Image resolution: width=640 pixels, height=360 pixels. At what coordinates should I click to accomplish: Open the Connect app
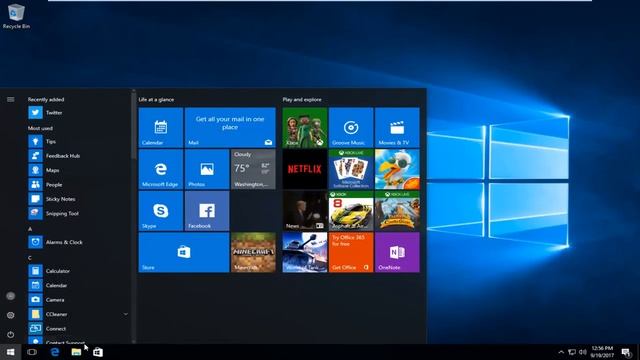coord(78,329)
